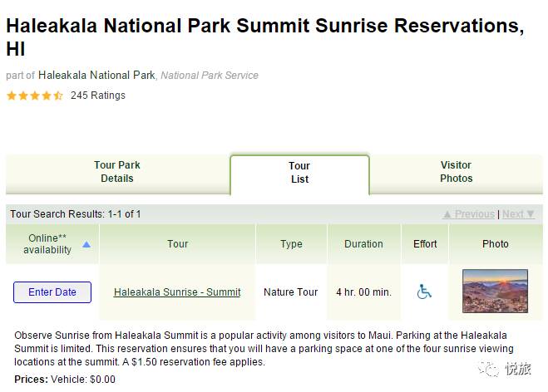Click the 4 hr. 00 min. duration cell
This screenshot has height=392, width=548.
tap(364, 292)
